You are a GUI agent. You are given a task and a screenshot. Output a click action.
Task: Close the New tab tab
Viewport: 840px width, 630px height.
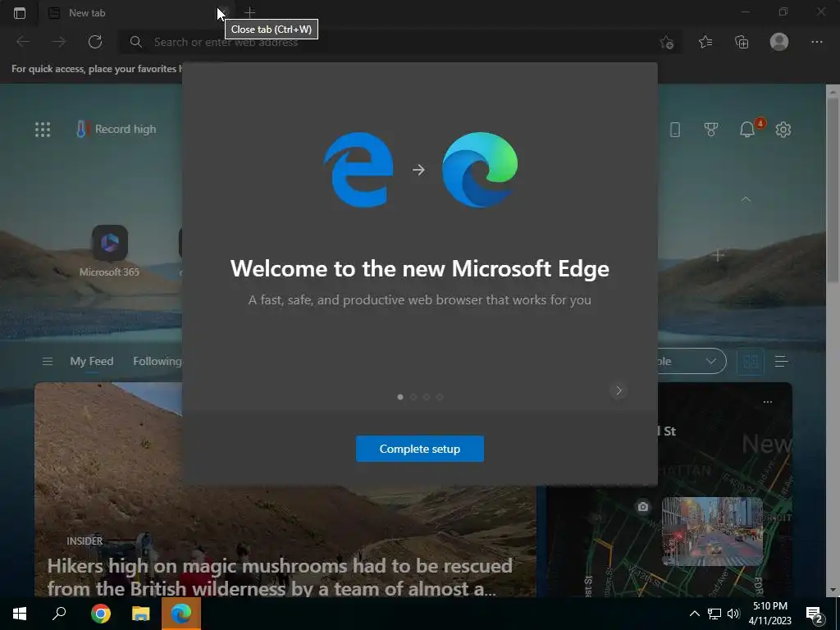point(224,12)
